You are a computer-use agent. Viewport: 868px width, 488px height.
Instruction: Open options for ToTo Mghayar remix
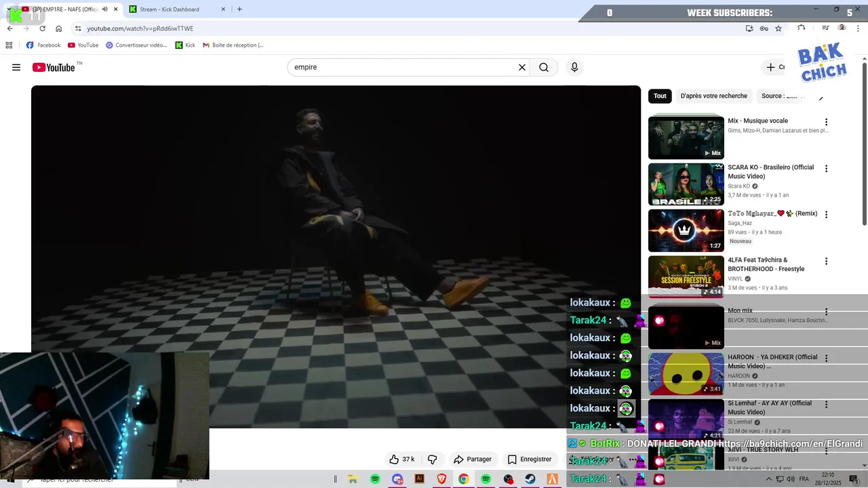pyautogui.click(x=826, y=214)
